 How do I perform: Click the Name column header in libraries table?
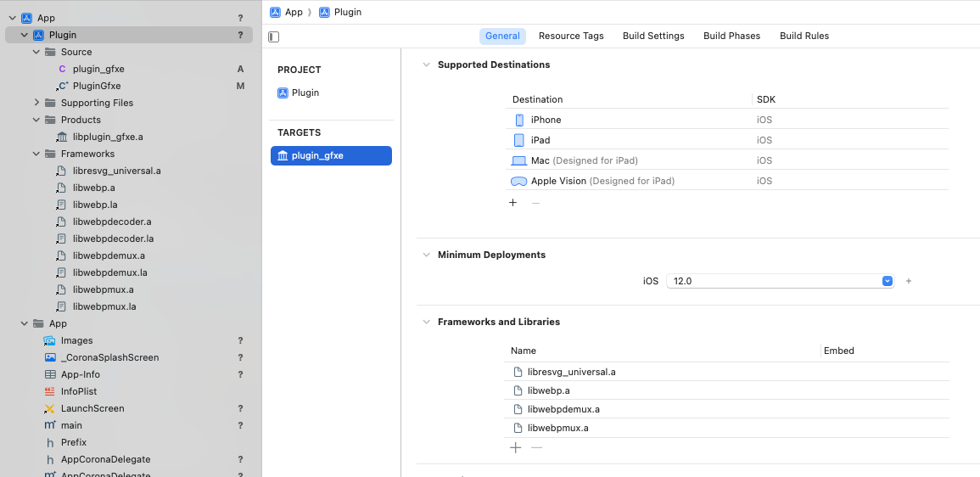click(x=524, y=351)
